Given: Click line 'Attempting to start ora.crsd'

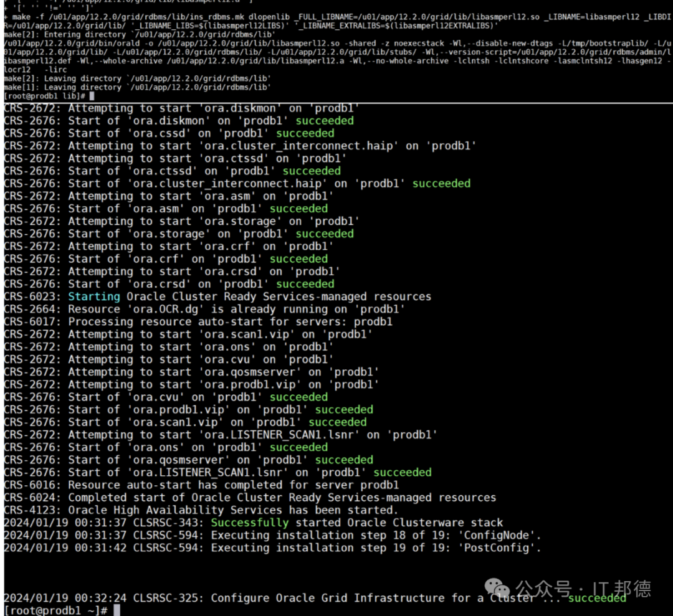Looking at the screenshot, I should click(172, 272).
